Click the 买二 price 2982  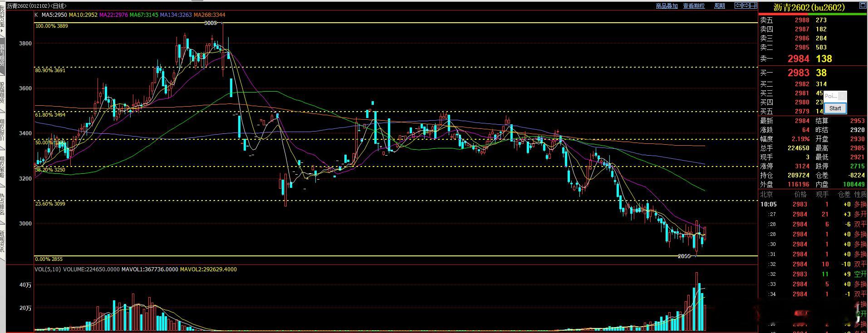pos(802,84)
